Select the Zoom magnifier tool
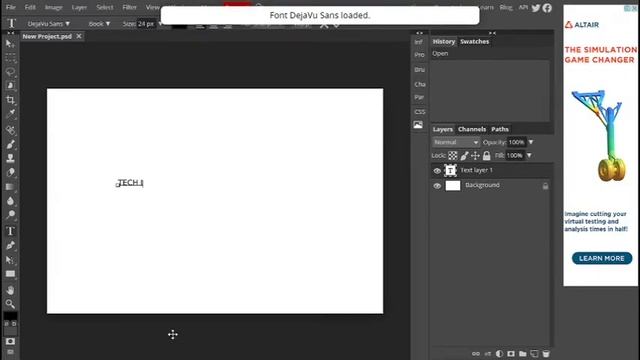 click(x=10, y=304)
